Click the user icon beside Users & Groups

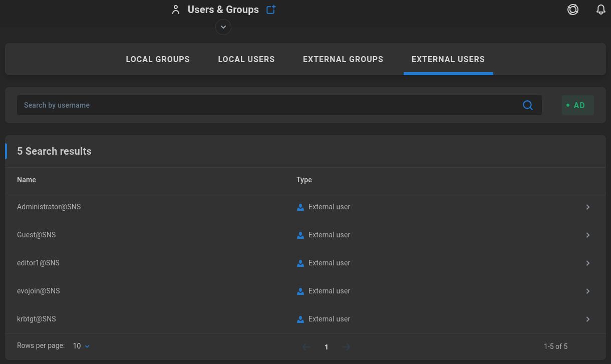coord(175,10)
